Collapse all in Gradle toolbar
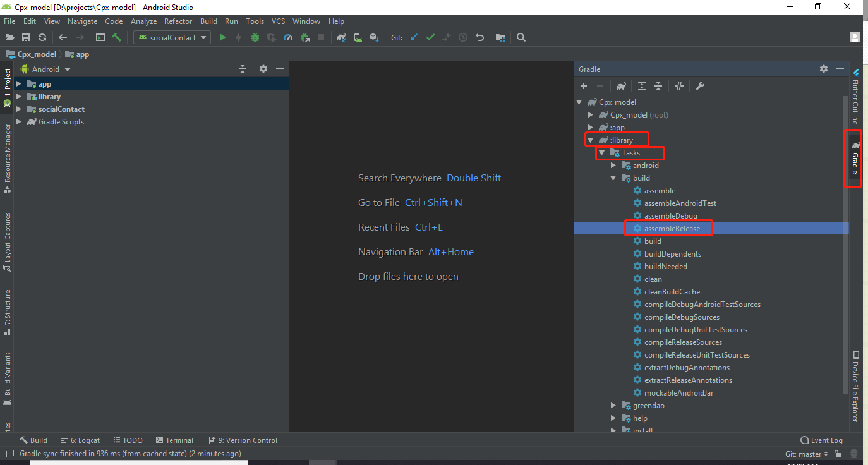 [x=658, y=86]
